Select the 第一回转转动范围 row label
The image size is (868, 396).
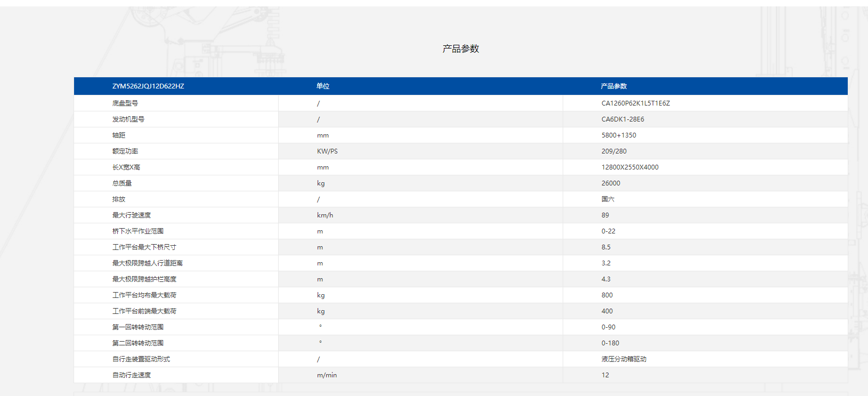pos(138,327)
